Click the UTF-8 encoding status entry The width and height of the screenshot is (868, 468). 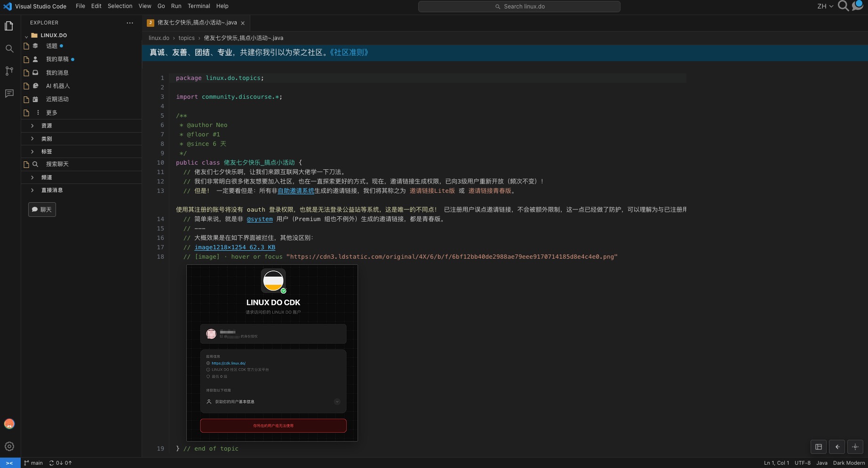click(803, 463)
